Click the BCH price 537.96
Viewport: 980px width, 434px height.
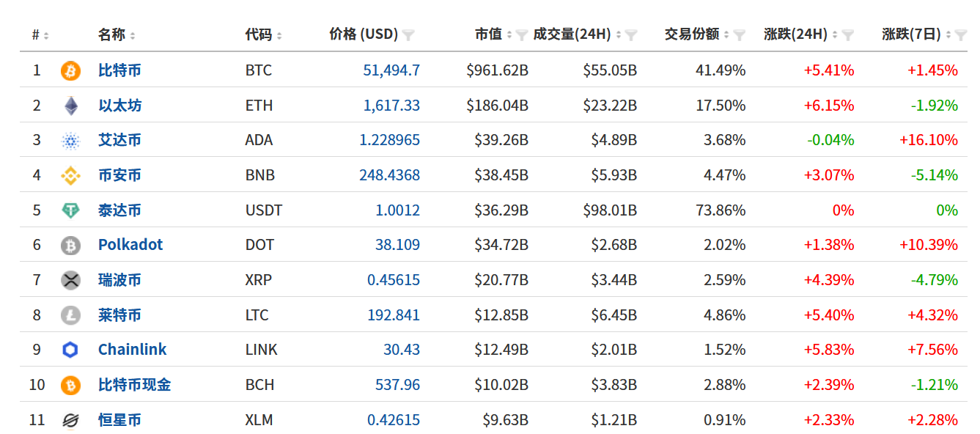[398, 385]
